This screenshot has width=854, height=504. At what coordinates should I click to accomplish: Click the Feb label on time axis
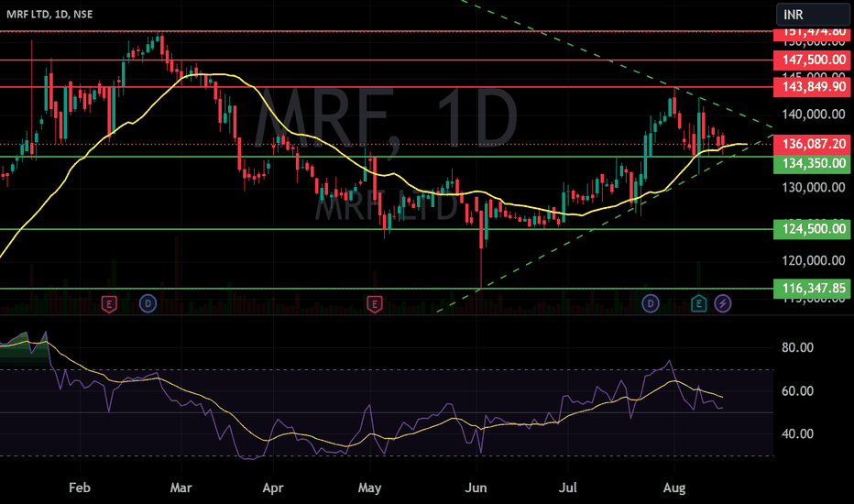coord(80,488)
